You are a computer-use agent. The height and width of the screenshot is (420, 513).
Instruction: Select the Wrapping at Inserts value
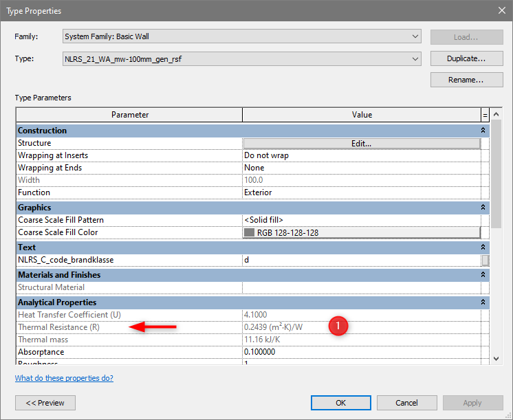(361, 156)
